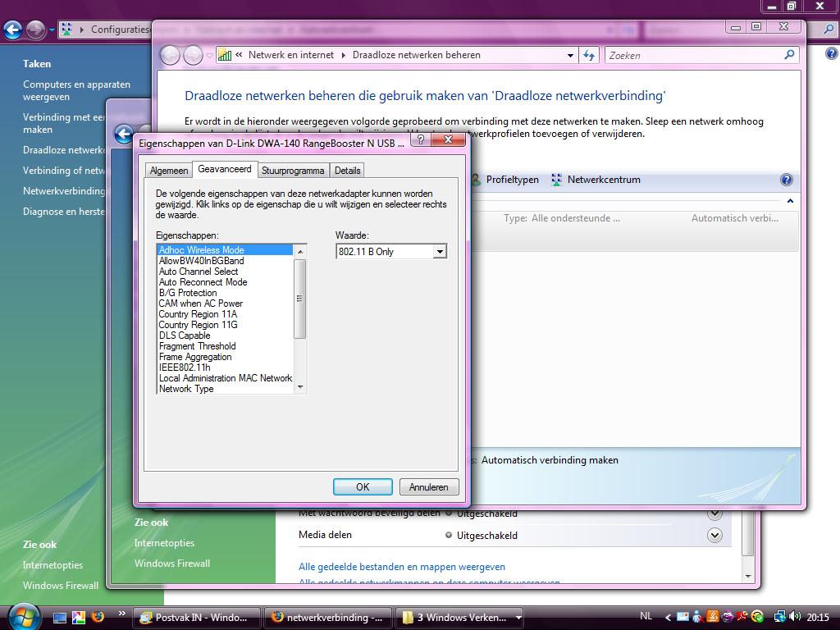
Task: Click the Show Desktop quick launch icon
Action: (59, 618)
